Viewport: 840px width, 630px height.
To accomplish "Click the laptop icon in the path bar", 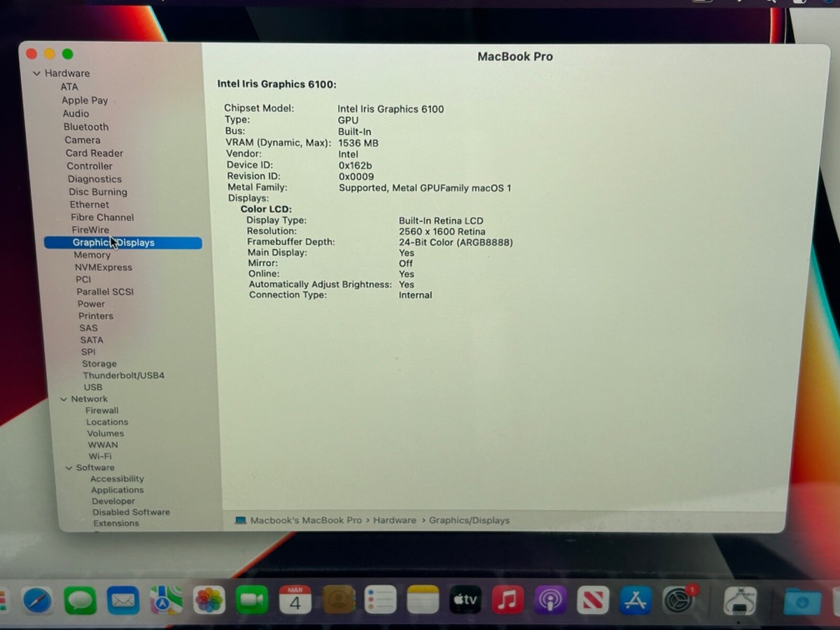I will 241,521.
